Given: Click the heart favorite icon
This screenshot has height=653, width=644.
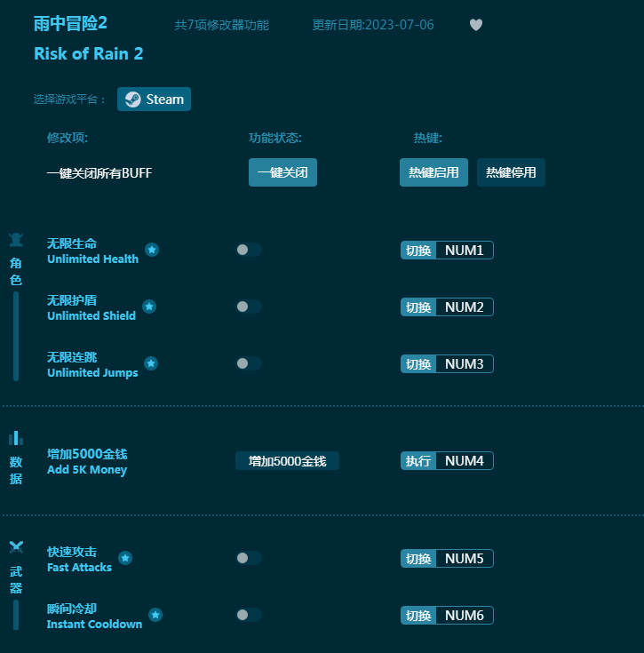Looking at the screenshot, I should click(x=476, y=25).
